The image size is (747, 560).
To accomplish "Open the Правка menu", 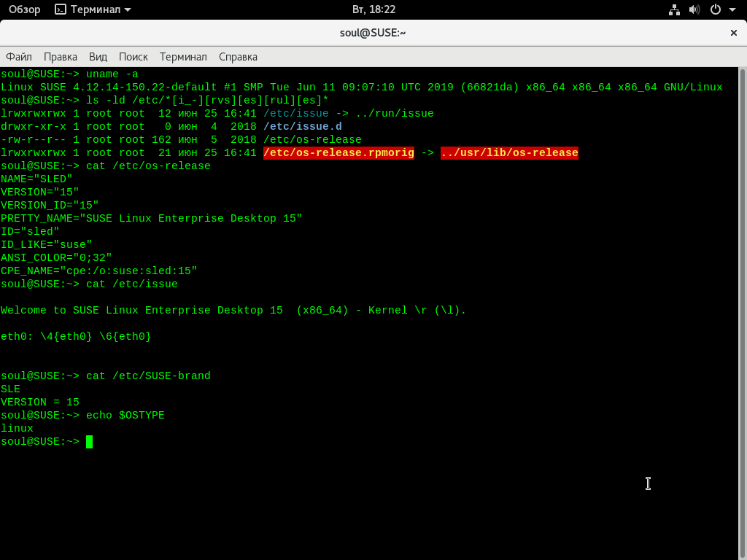I will [x=61, y=57].
